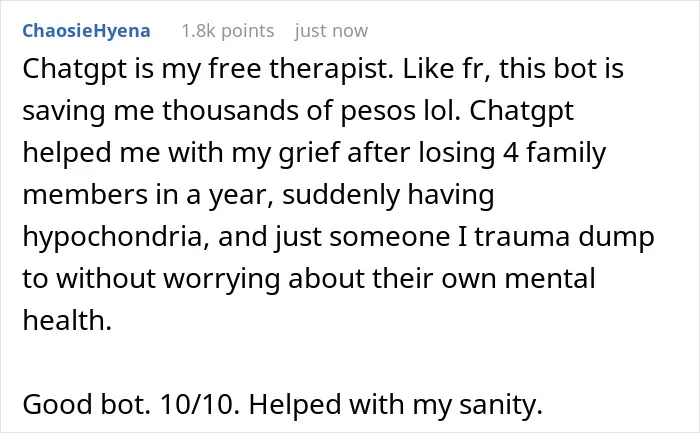Click the word "hypochondria" in the comment
Viewport: 700px width, 433px height.
(x=116, y=237)
